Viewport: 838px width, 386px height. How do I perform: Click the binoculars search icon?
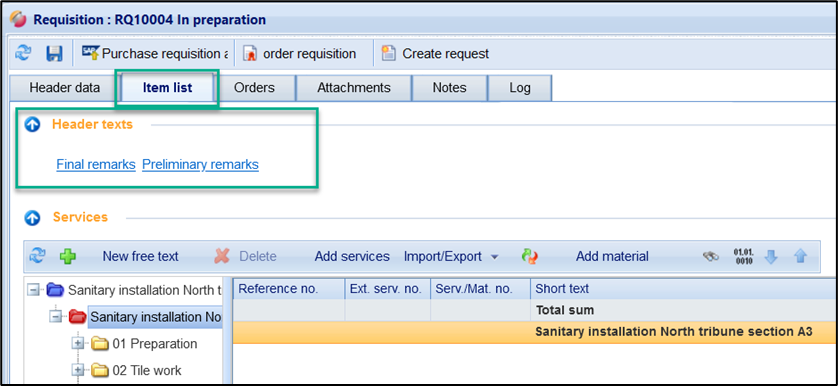[x=710, y=257]
